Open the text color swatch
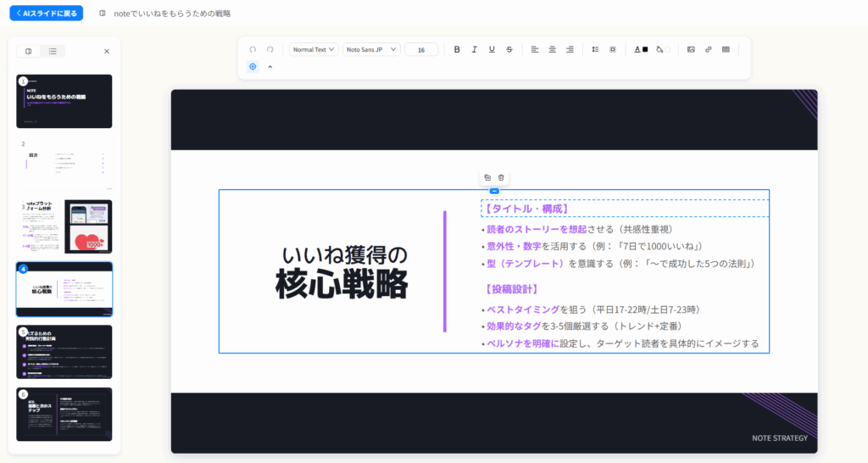868x463 pixels. 641,49
